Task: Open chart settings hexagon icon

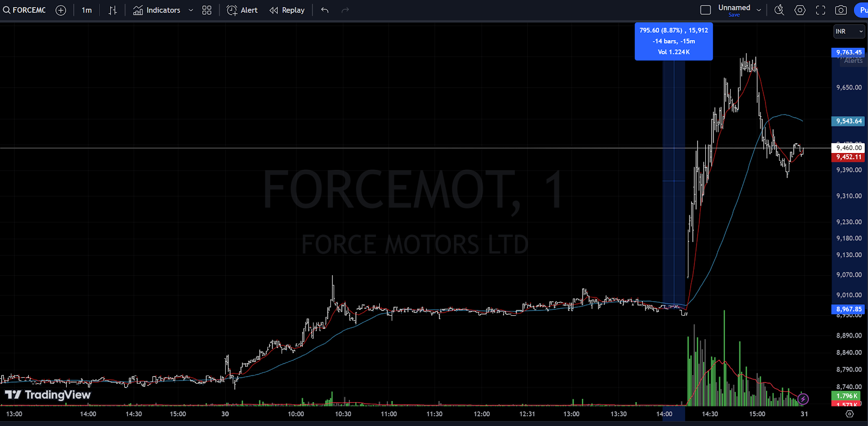Action: [800, 10]
